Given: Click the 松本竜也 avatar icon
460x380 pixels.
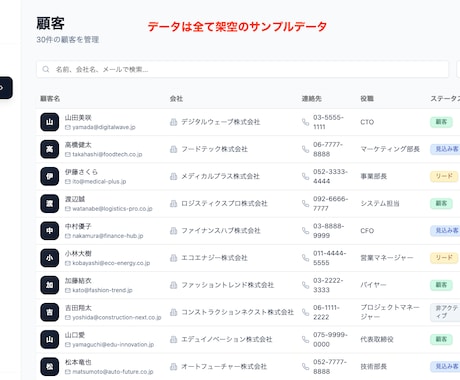Looking at the screenshot, I should [50, 366].
